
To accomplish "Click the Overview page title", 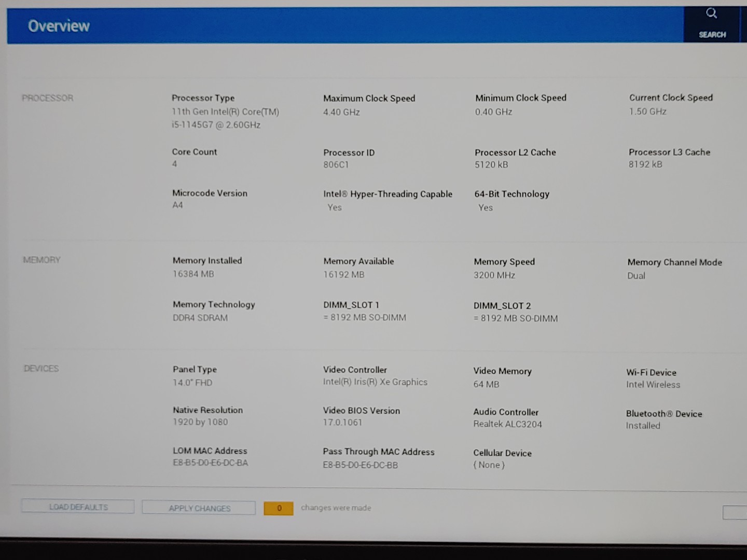I will 59,26.
